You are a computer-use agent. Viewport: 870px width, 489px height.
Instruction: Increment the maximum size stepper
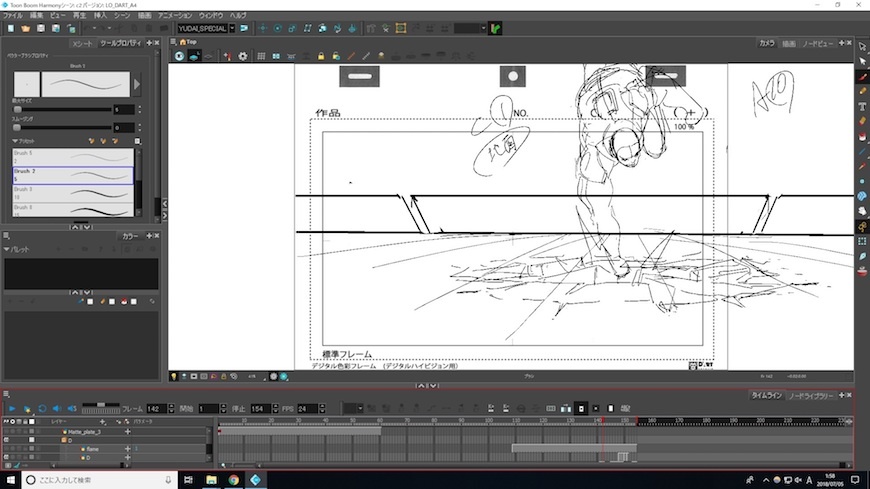point(139,107)
